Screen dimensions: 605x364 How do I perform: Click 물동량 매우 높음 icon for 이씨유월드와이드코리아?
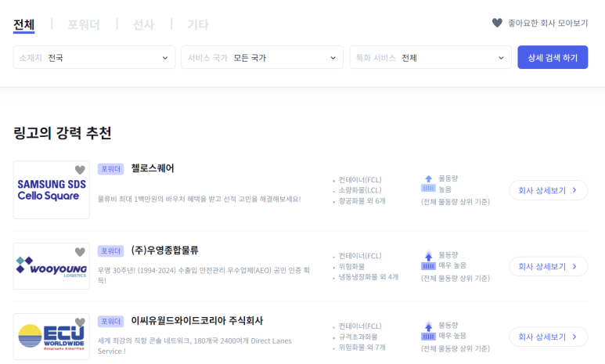(428, 330)
